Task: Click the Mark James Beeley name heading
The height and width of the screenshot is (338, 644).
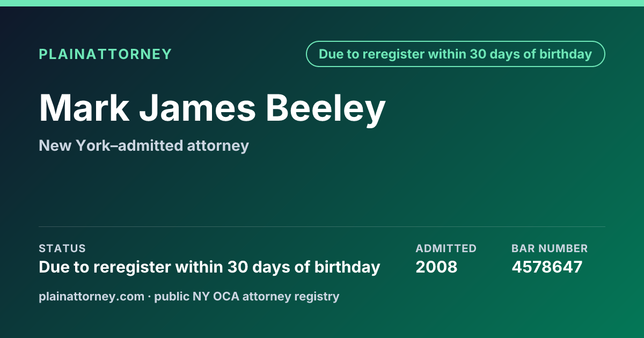Action: pos(212,108)
